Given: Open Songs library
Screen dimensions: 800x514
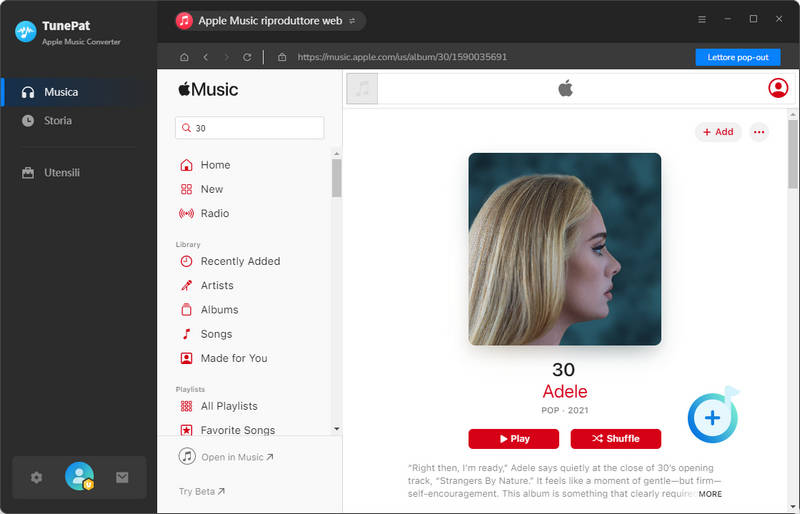Looking at the screenshot, I should click(206, 334).
